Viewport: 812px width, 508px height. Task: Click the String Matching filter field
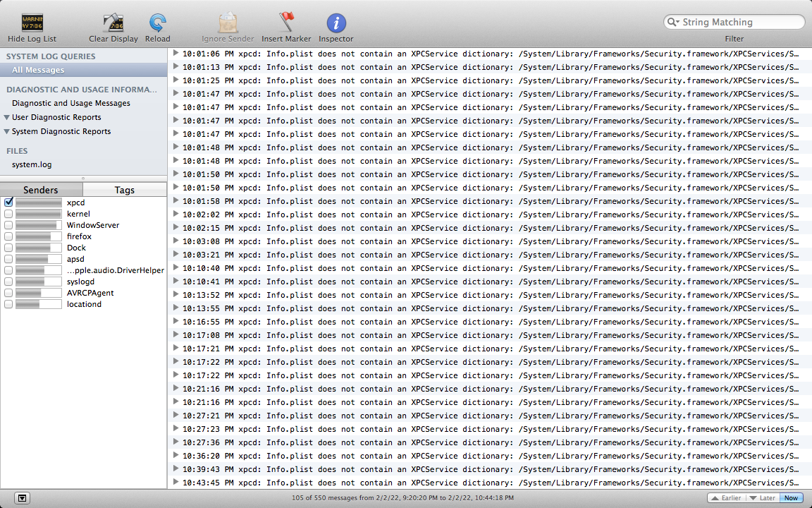point(733,22)
